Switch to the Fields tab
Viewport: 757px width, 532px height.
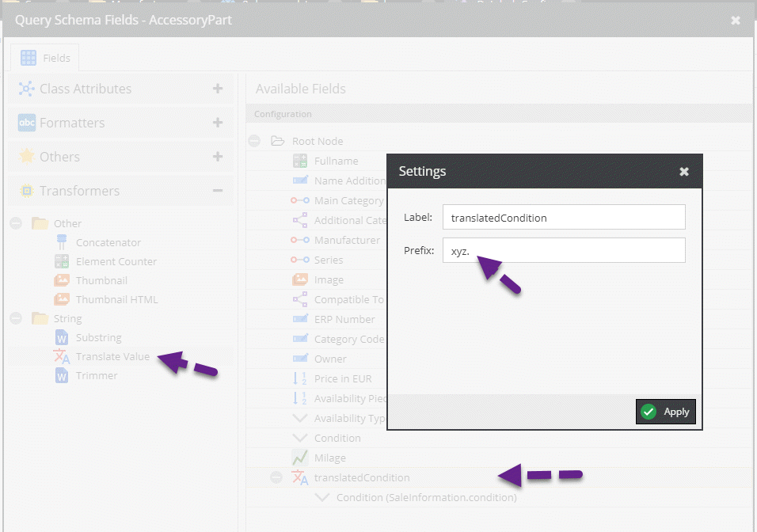45,58
